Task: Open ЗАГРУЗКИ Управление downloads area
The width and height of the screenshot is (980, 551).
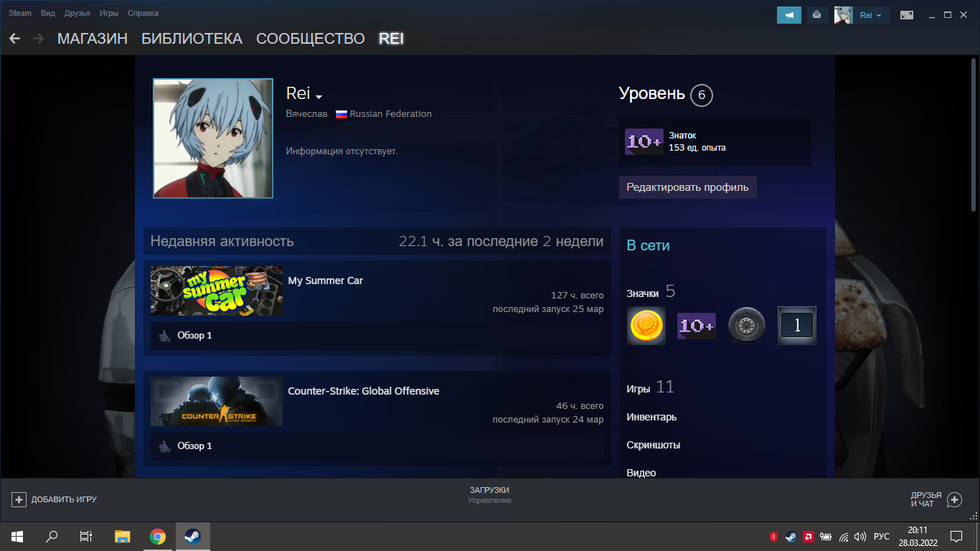Action: pyautogui.click(x=490, y=495)
